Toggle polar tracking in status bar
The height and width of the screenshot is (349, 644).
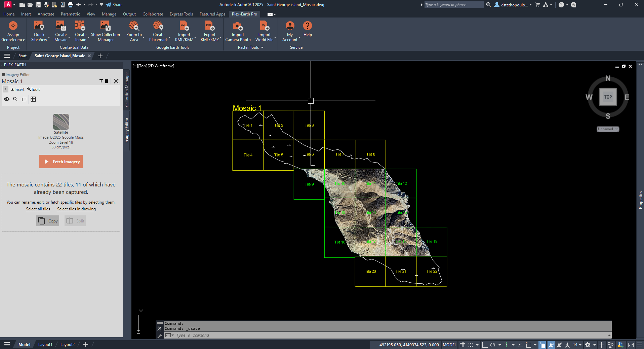click(x=493, y=345)
